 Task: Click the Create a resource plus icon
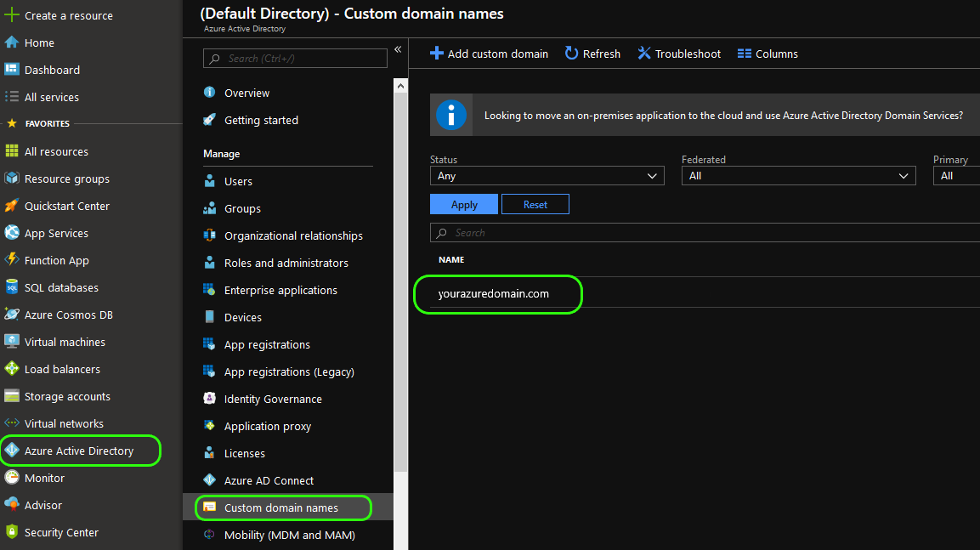(11, 15)
